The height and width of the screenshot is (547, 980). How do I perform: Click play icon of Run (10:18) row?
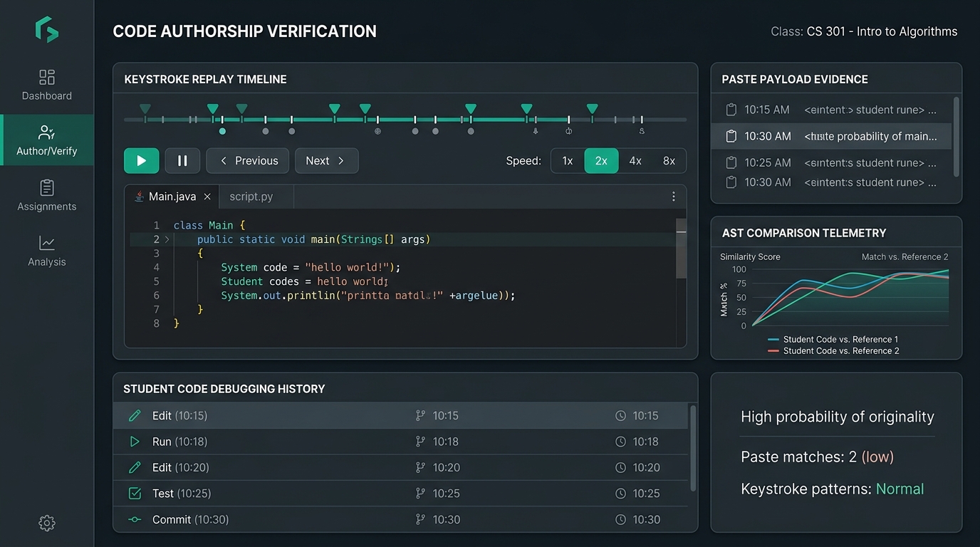point(135,442)
